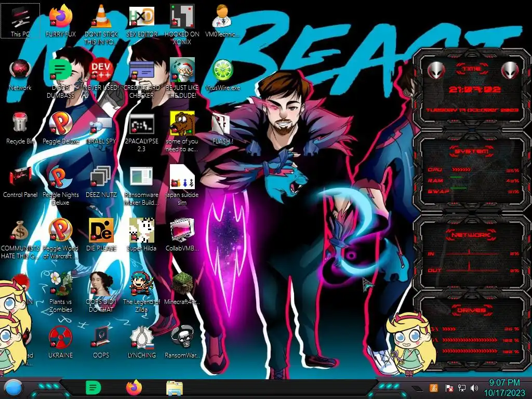Click the taskbar clock showing 9:07 PM
This screenshot has height=399, width=532.
click(504, 388)
